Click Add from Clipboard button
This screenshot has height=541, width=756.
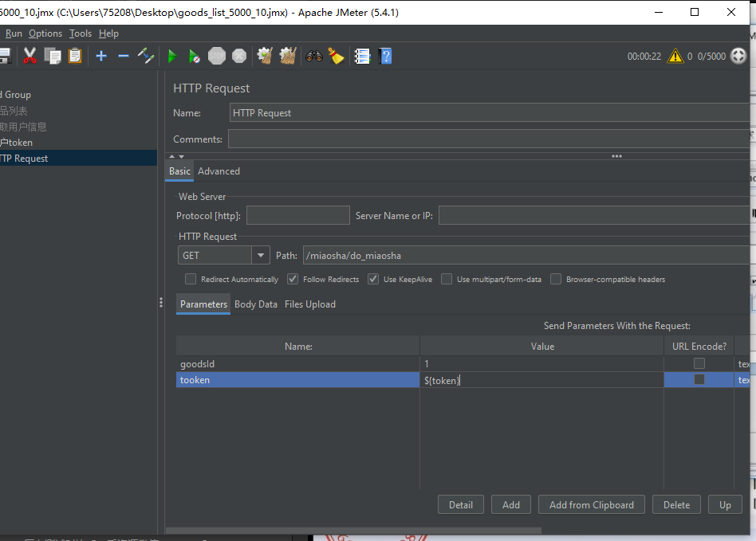(x=592, y=504)
